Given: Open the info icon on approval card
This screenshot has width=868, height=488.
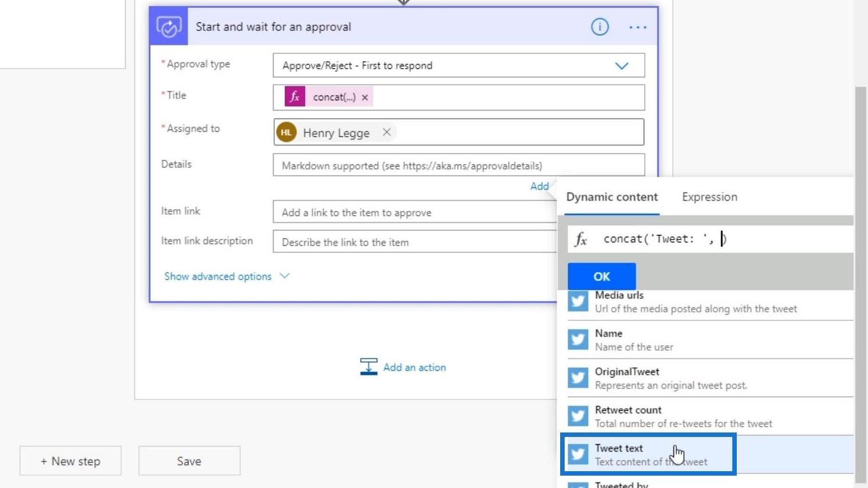Looking at the screenshot, I should point(599,26).
